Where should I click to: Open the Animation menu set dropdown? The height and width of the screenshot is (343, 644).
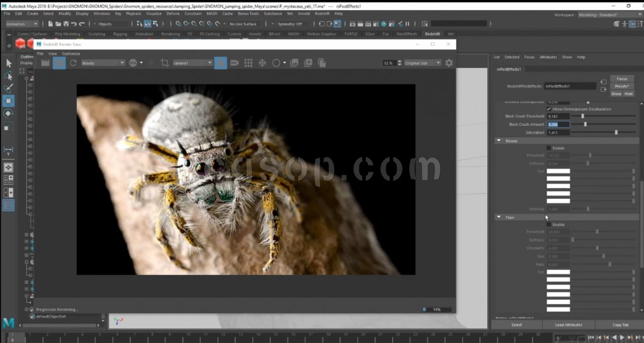(x=22, y=24)
